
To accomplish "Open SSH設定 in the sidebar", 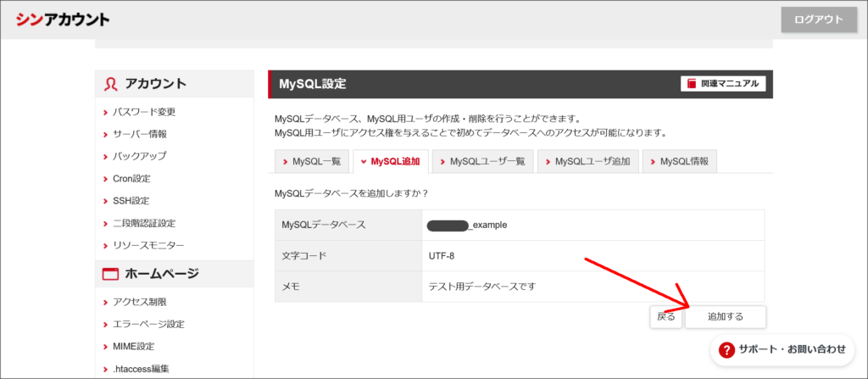I will pos(131,201).
